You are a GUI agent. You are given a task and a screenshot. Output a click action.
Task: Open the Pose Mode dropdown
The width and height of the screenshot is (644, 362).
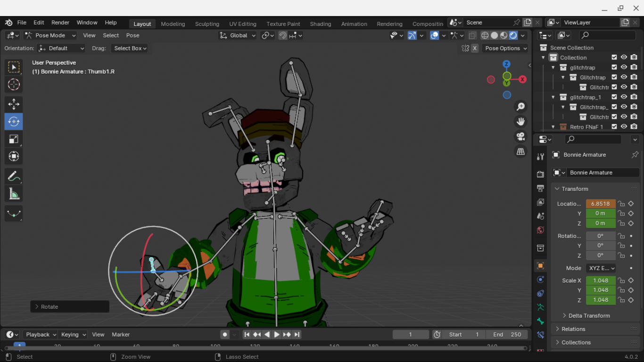50,35
